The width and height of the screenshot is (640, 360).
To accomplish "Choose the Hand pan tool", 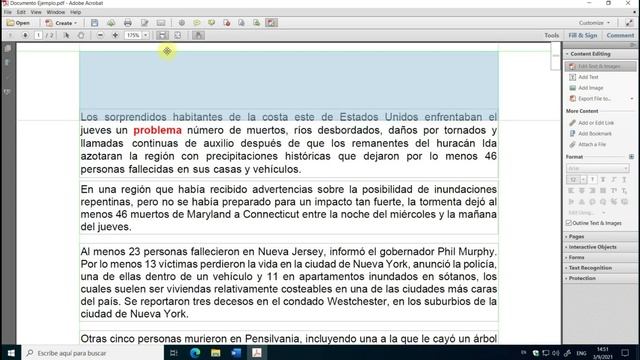I will [81, 36].
